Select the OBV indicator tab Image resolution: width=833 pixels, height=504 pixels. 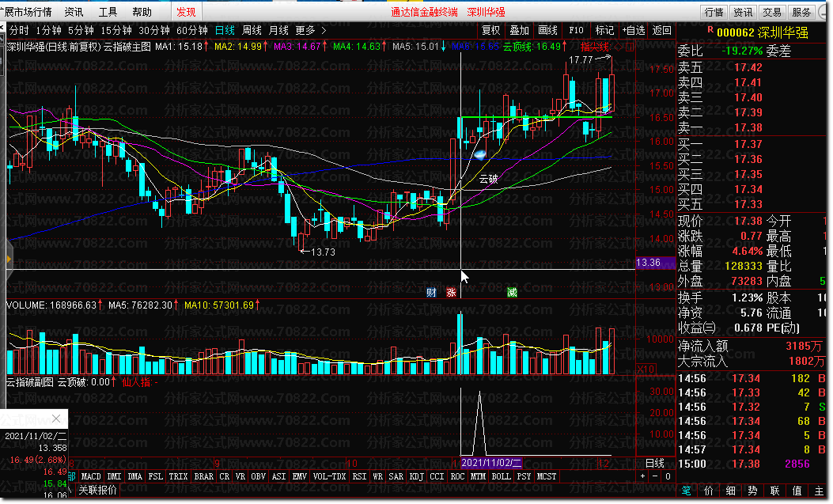[x=258, y=477]
